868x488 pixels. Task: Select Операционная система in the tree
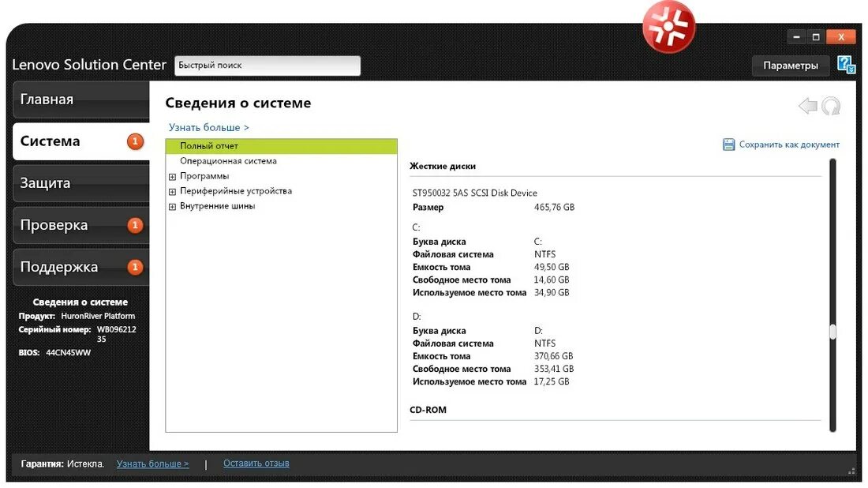[228, 161]
